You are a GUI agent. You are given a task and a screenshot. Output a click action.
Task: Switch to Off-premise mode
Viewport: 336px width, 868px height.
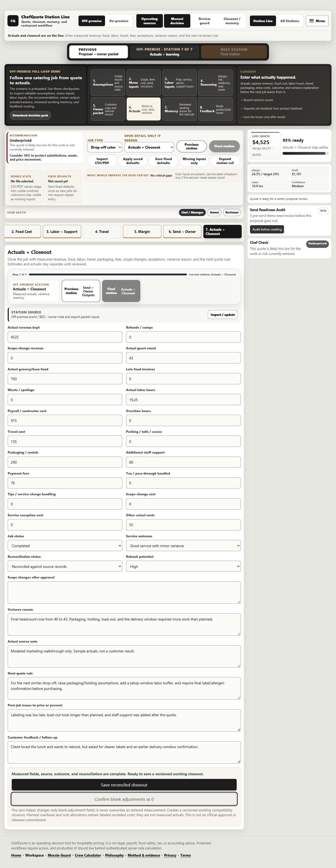coord(91,21)
